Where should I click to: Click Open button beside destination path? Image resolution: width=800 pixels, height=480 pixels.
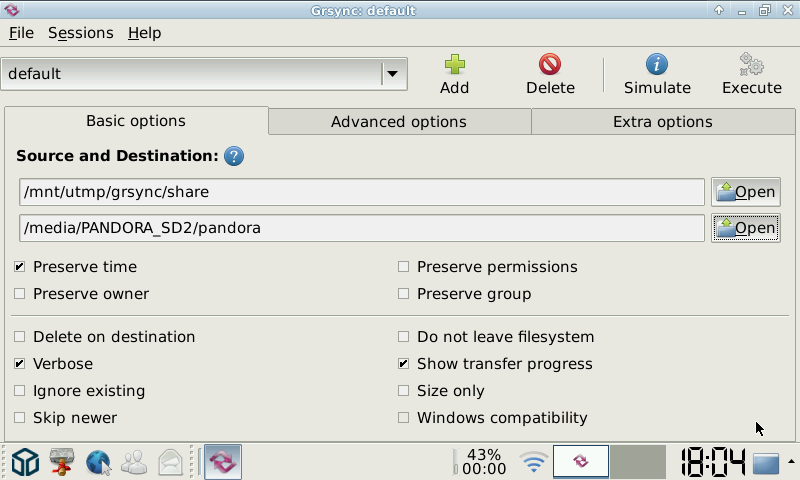(746, 228)
